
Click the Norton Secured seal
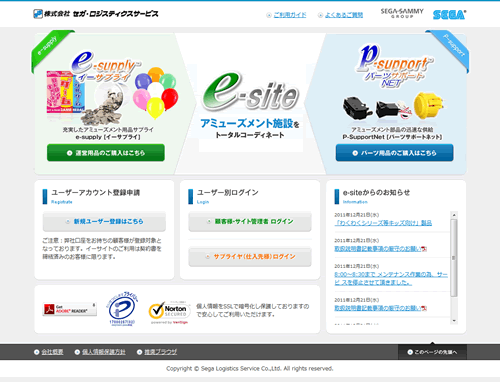click(x=169, y=312)
